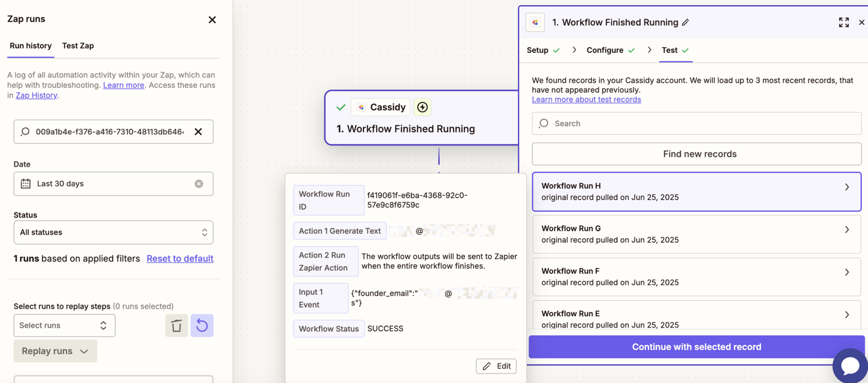
Task: Click the Reset to default link
Action: [x=180, y=258]
